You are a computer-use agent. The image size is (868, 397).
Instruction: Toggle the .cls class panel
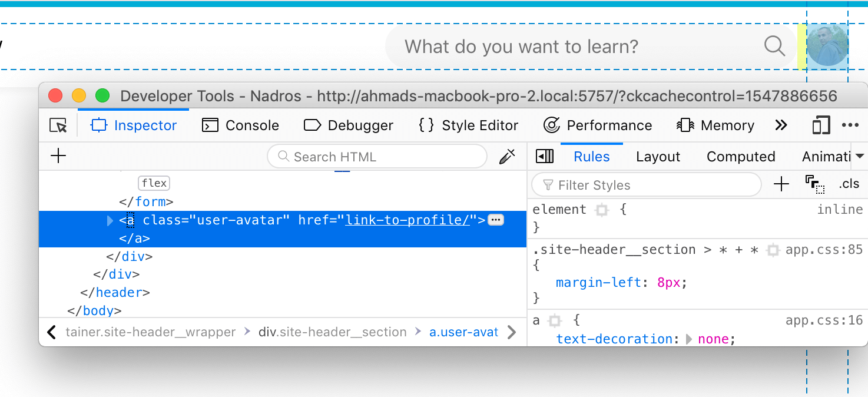coord(849,184)
